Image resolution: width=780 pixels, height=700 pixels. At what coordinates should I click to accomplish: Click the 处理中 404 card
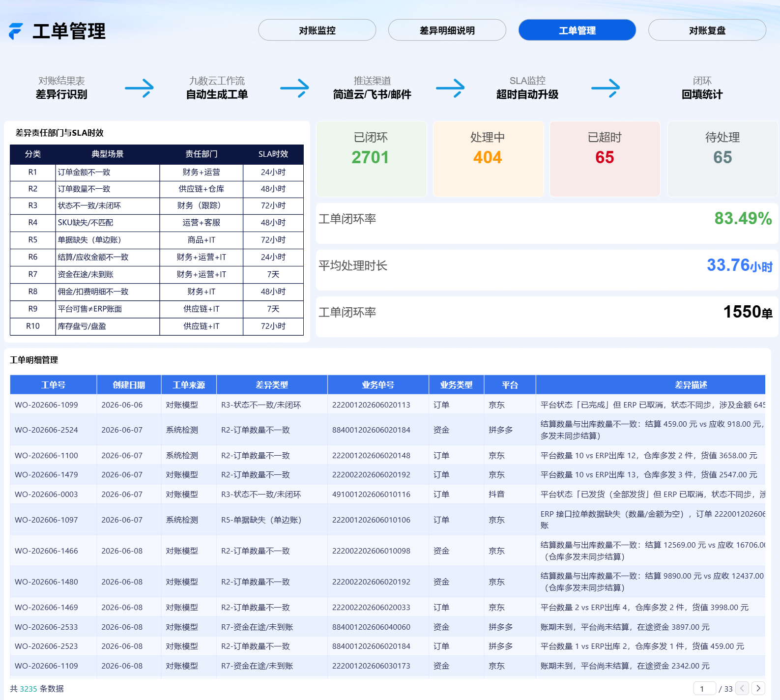(489, 159)
